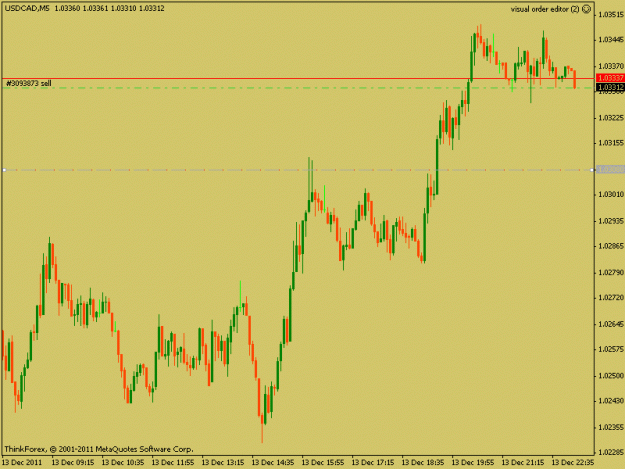
Task: Click the 1.02355 price axis label
Action: tap(611, 427)
